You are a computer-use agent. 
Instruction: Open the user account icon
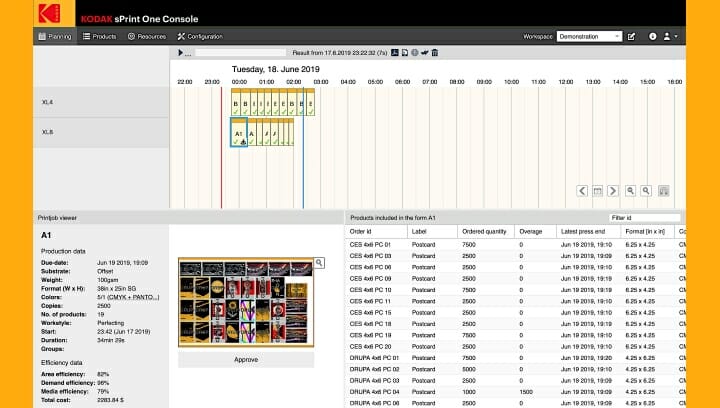(667, 36)
